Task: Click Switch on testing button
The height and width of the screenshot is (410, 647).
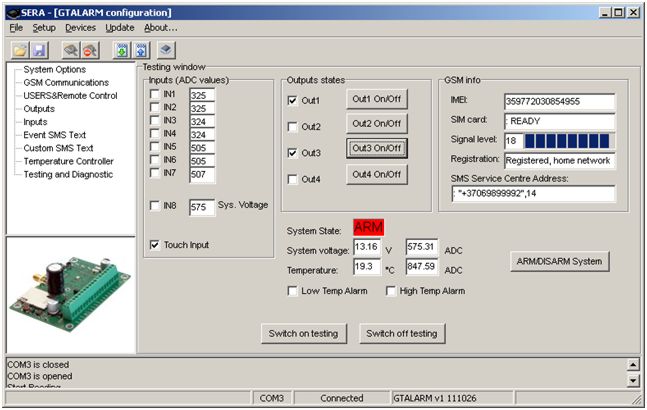Action: [304, 333]
